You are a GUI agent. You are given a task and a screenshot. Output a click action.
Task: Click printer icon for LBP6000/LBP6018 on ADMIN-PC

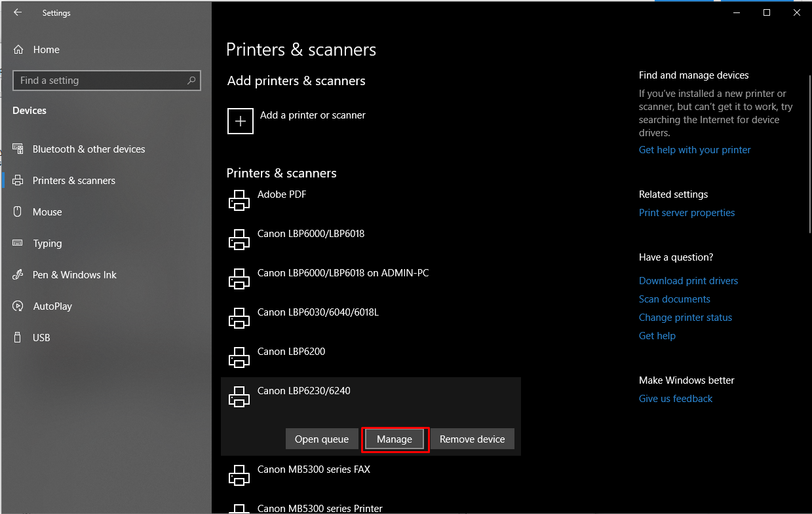239,279
